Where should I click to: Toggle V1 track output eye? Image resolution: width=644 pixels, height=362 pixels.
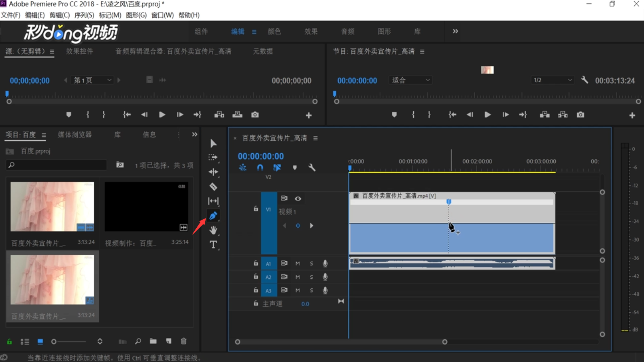298,199
